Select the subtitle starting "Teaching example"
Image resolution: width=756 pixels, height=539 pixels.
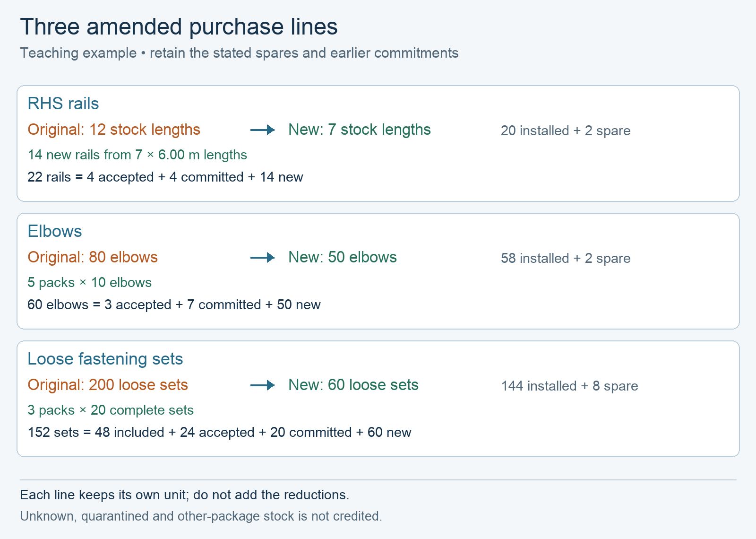(239, 53)
